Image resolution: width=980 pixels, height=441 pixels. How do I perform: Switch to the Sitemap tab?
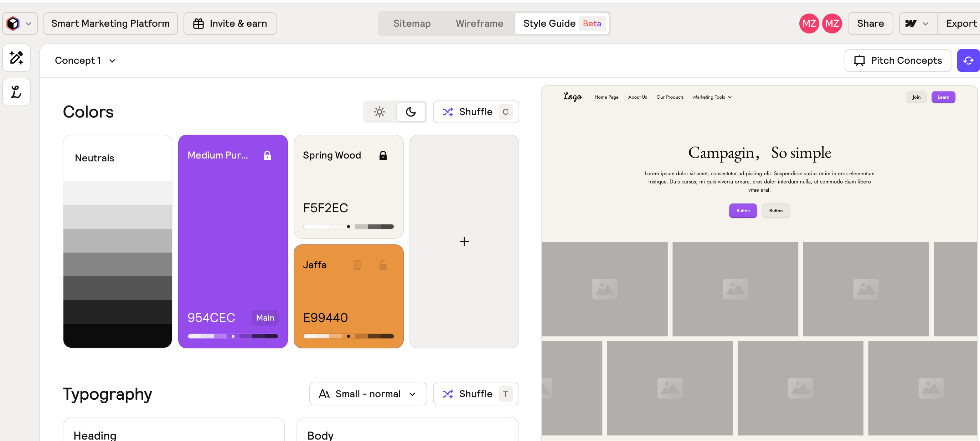click(412, 24)
